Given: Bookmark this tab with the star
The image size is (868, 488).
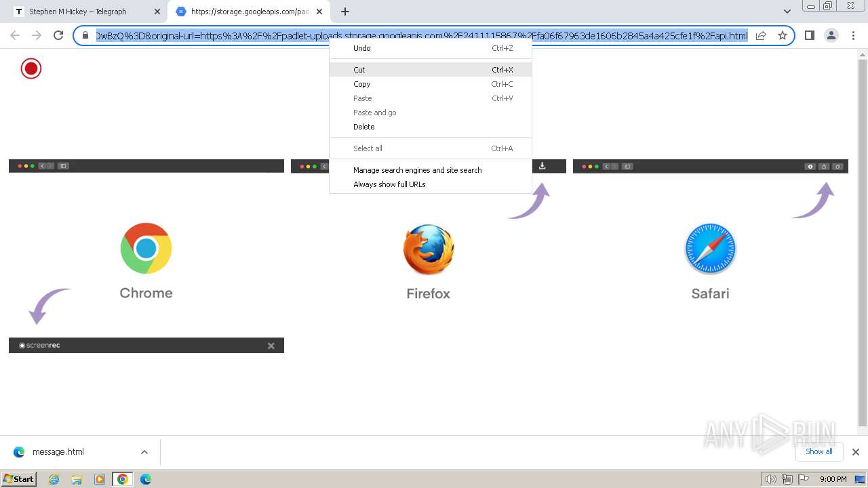Looking at the screenshot, I should point(783,35).
